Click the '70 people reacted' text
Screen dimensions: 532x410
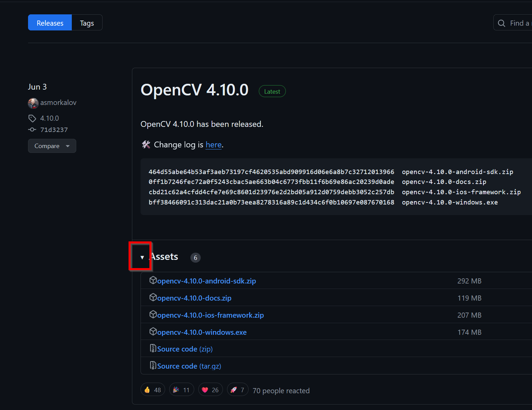(281, 391)
